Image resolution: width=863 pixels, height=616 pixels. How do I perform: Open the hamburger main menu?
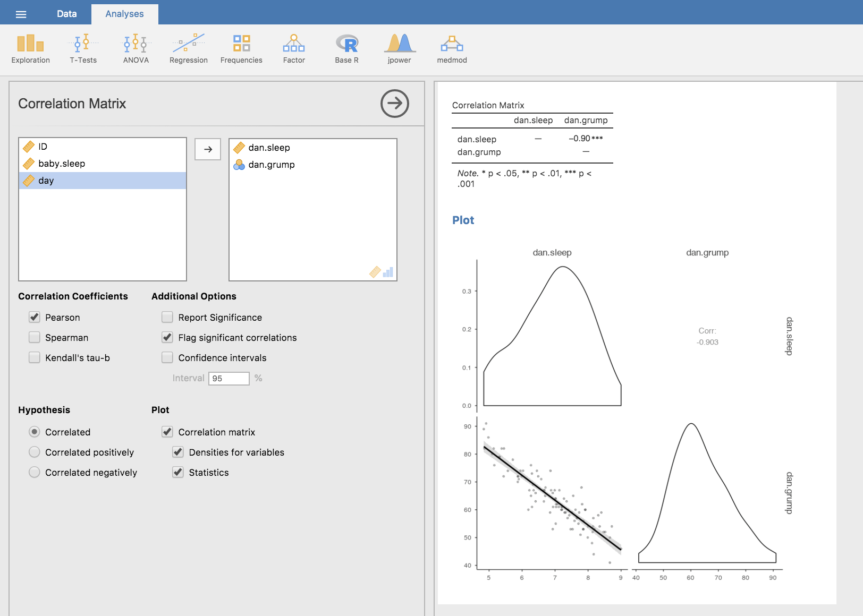[x=21, y=14]
